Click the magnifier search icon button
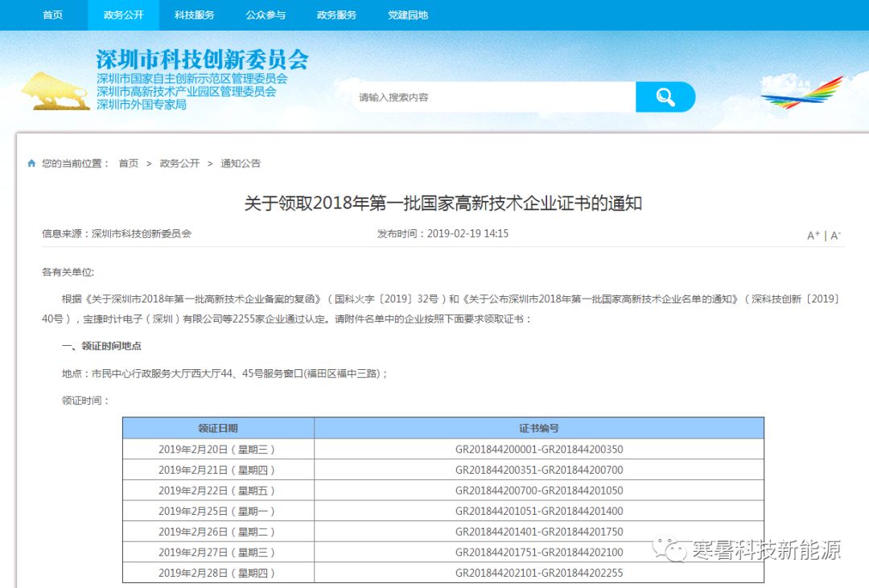Image resolution: width=869 pixels, height=588 pixels. click(x=665, y=97)
